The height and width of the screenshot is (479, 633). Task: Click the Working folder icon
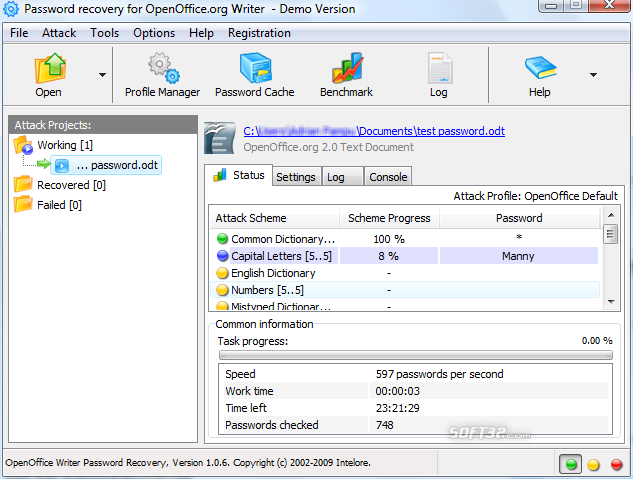click(x=23, y=145)
